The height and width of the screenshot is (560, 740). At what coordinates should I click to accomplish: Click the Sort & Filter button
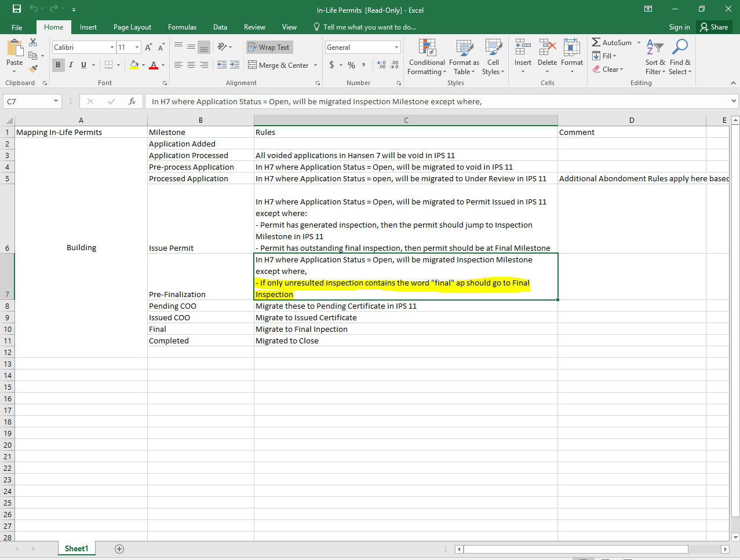[655, 57]
